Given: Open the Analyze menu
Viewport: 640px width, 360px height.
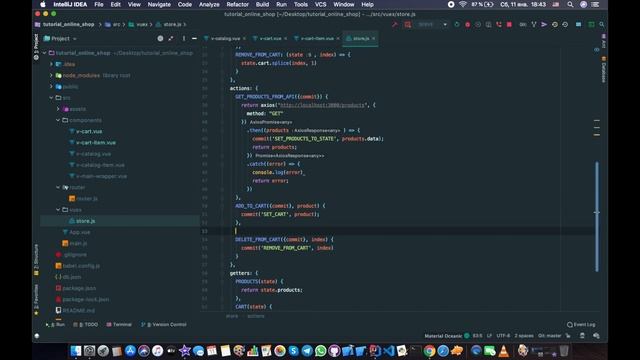Looking at the screenshot, I should (209, 4).
